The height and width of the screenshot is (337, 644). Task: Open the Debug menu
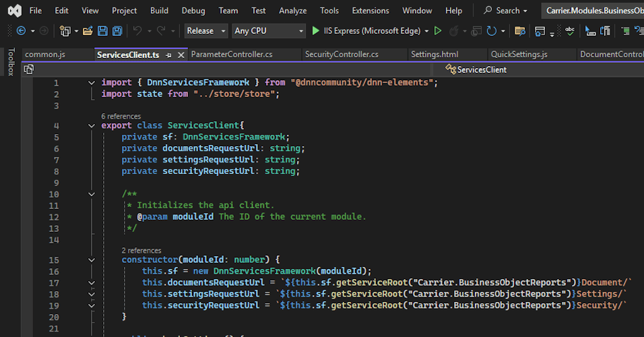193,11
